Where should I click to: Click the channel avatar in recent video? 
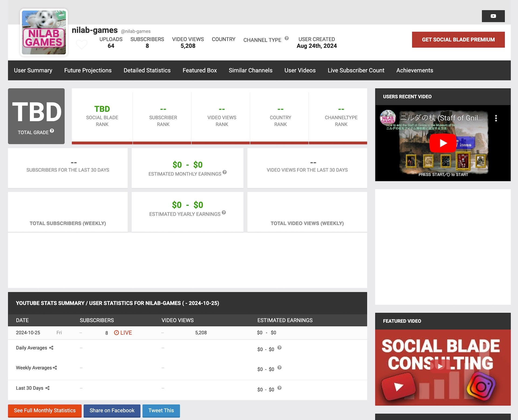coord(388,118)
